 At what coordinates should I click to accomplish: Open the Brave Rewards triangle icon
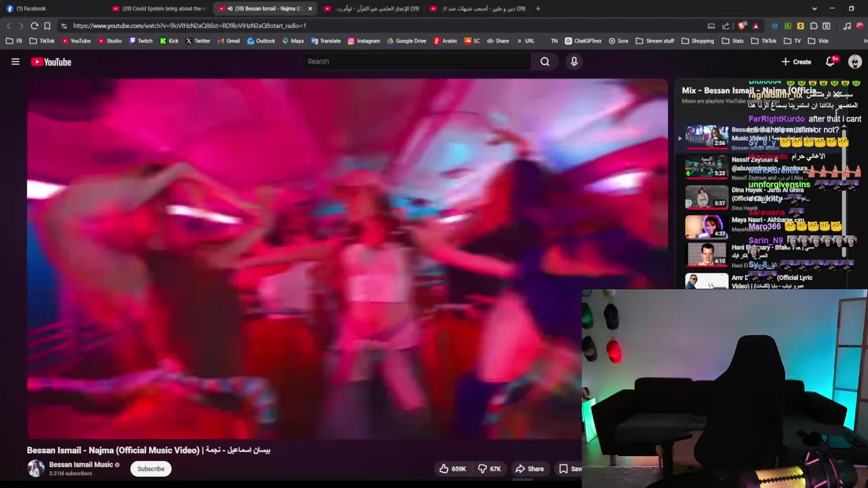(x=755, y=26)
